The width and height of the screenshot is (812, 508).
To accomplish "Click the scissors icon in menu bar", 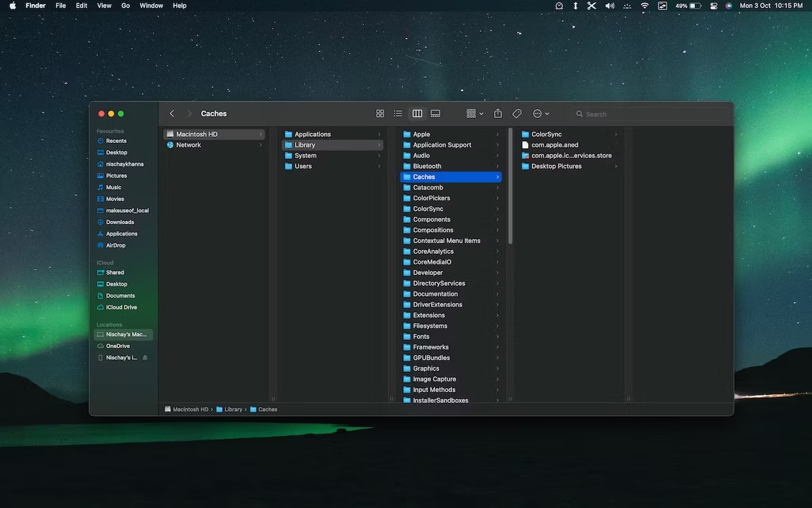I will point(592,5).
